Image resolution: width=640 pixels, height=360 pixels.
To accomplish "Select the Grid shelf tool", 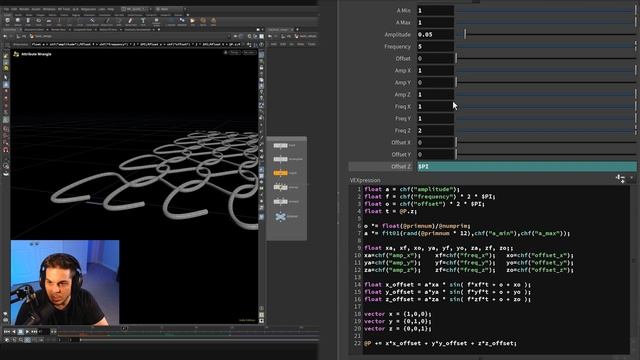I will click(x=49, y=21).
